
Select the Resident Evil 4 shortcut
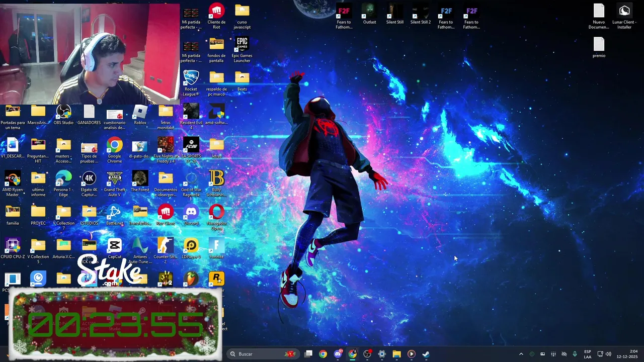tap(191, 118)
